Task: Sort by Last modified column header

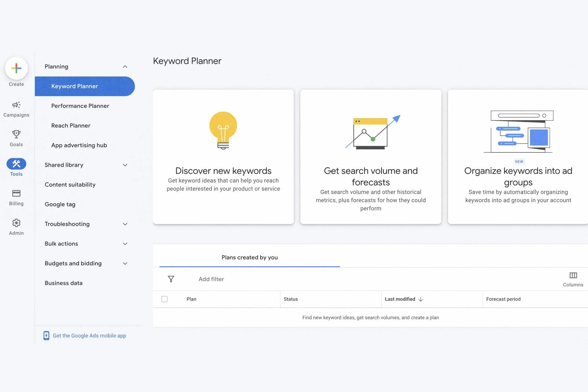Action: [400, 299]
